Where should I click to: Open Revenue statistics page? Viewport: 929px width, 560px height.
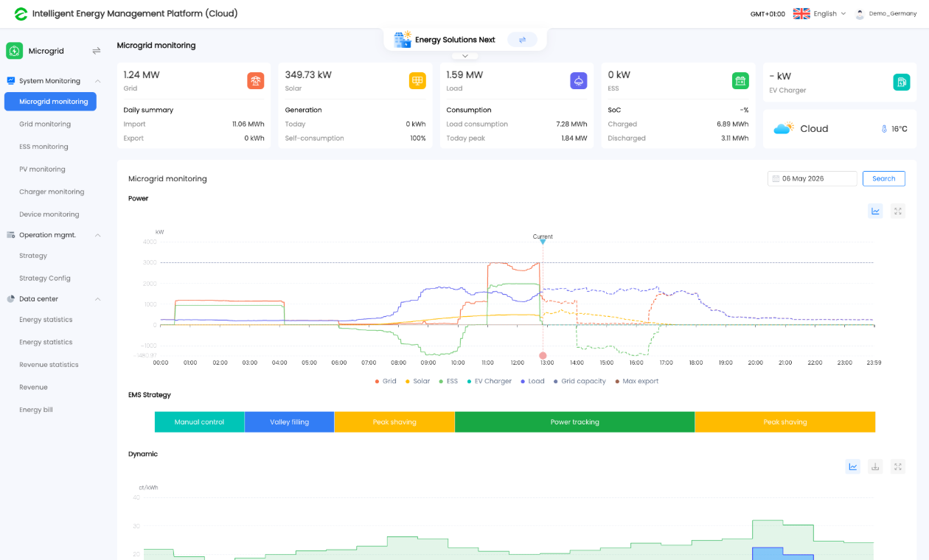49,365
